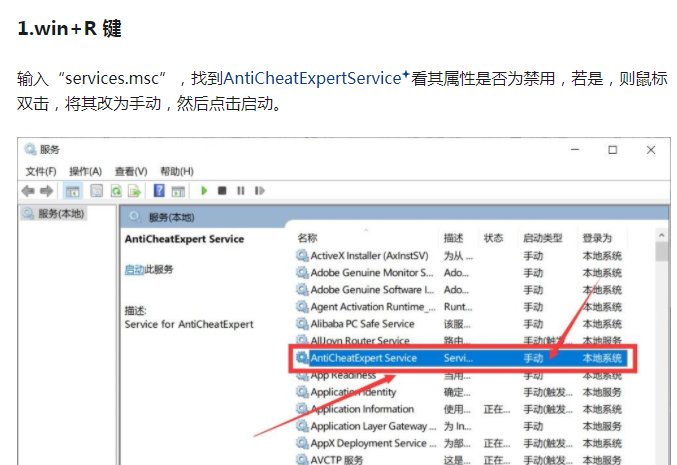Click Runt... description in Agent Activation row
The width and height of the screenshot is (677, 465).
[x=458, y=307]
